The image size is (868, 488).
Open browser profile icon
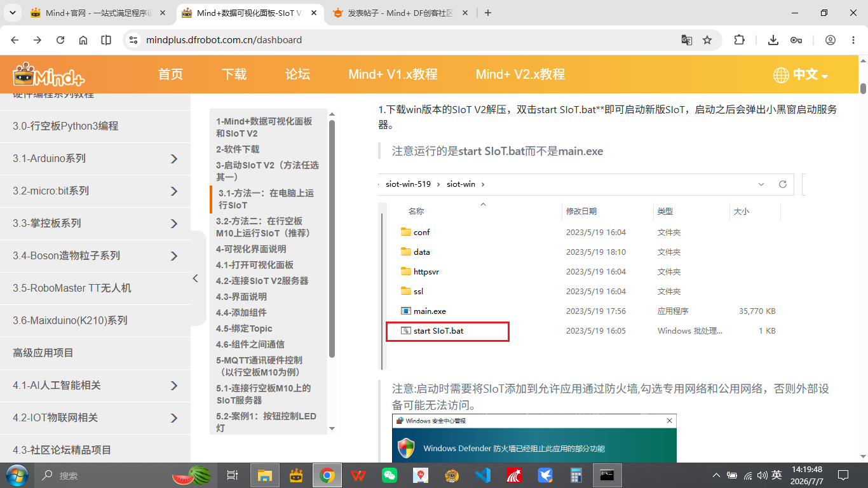(x=831, y=40)
